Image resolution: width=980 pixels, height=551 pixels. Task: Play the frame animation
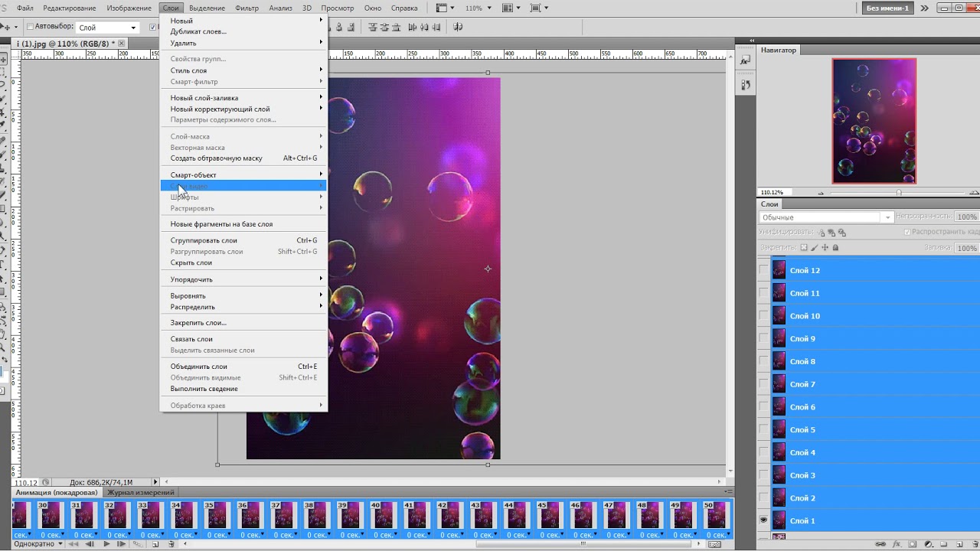click(x=106, y=544)
